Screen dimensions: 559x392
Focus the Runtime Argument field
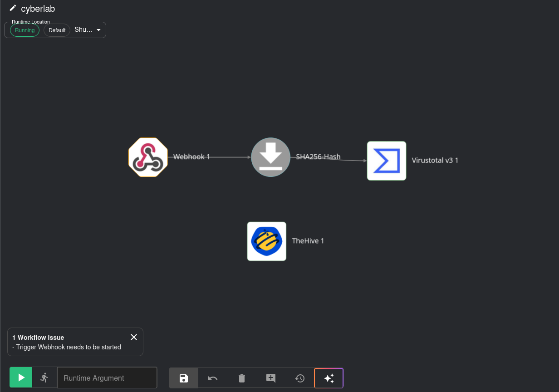point(107,378)
